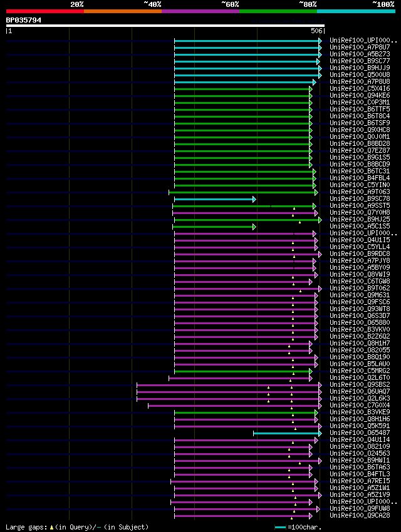Screen dimensions: 401x532
Task: Open hit UniRef100_B9T062
Action: [360, 288]
